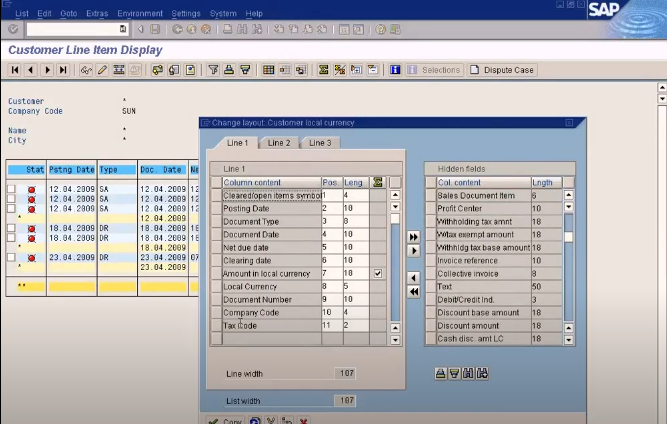Click the Display Document glasses icon
This screenshot has height=424, width=667.
pos(86,70)
